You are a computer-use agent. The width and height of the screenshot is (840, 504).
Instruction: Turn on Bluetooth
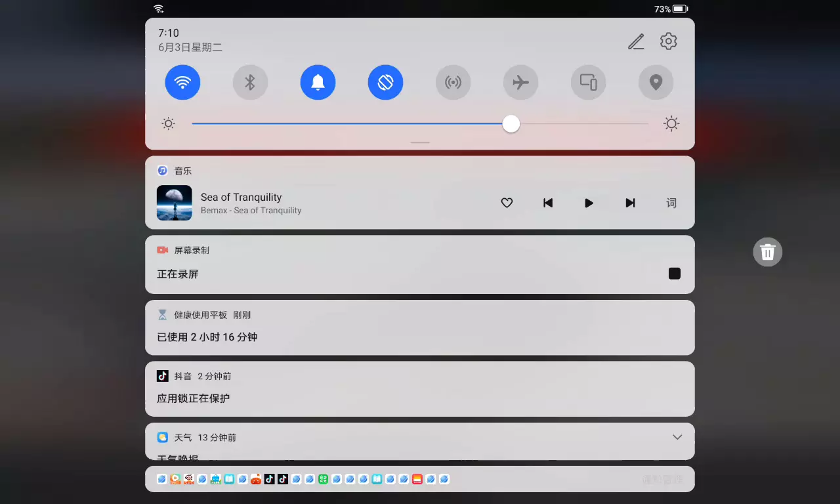[250, 83]
